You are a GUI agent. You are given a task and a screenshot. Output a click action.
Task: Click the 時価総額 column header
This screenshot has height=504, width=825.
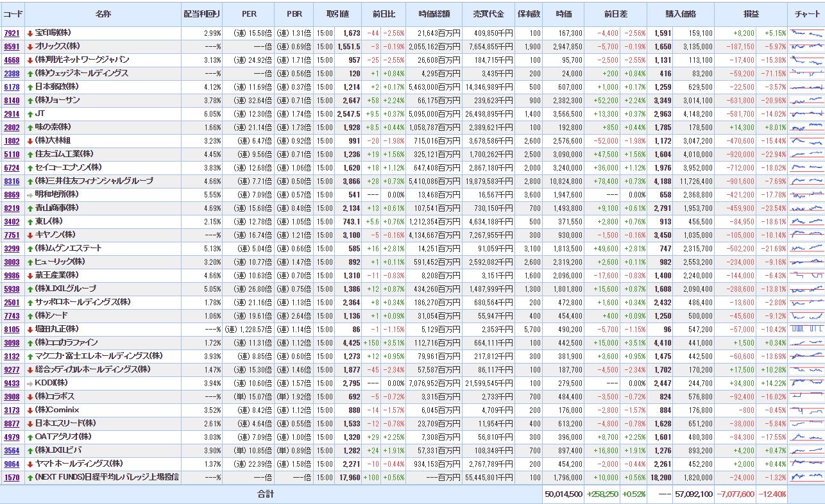[434, 13]
